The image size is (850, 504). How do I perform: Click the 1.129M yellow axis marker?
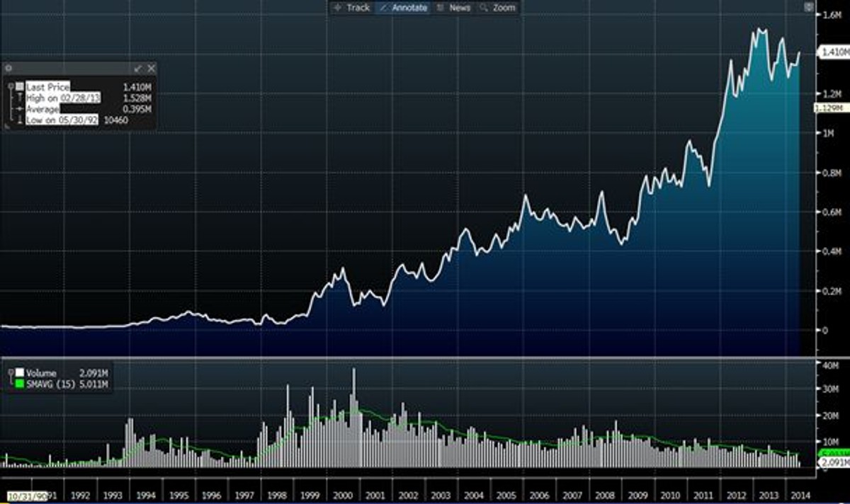(x=829, y=108)
